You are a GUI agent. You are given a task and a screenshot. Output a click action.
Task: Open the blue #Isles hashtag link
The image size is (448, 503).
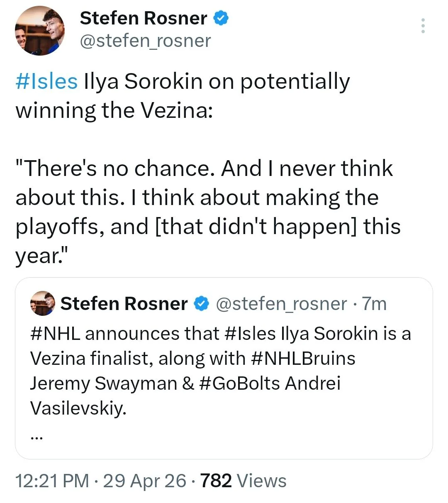click(x=46, y=81)
